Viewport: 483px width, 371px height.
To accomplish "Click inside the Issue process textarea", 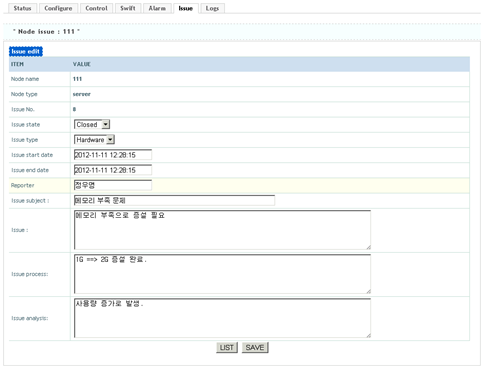I will click(222, 274).
